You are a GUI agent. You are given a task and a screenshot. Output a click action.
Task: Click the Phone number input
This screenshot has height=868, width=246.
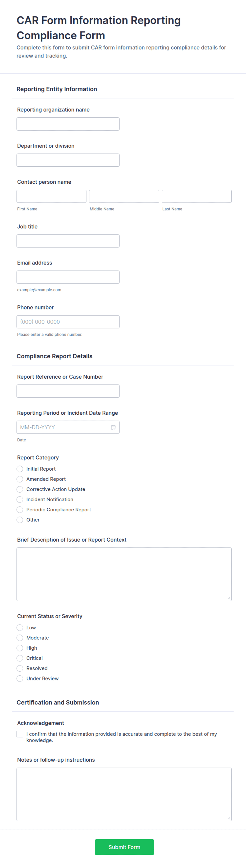click(x=68, y=321)
